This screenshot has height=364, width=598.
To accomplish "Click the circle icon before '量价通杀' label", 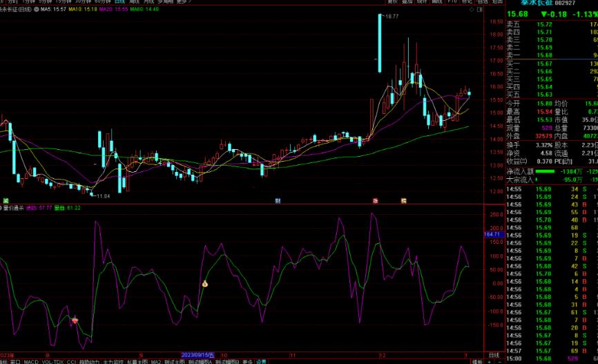I will point(1,209).
